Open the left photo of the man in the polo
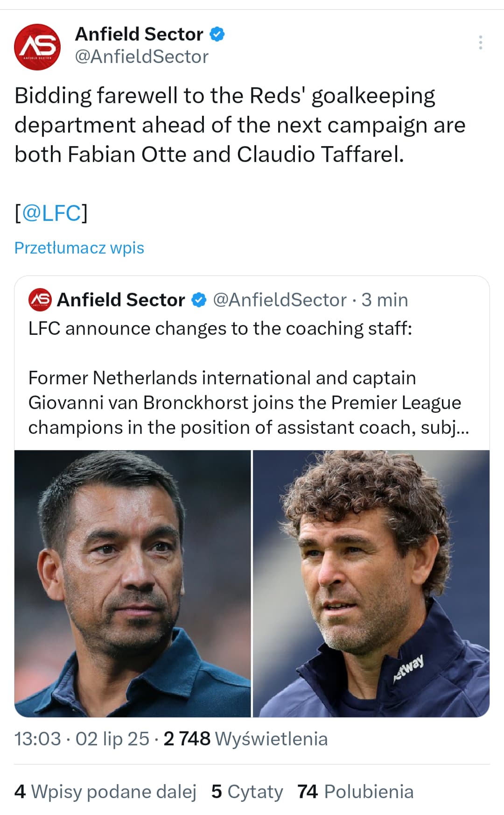Image resolution: width=504 pixels, height=815 pixels. click(133, 583)
